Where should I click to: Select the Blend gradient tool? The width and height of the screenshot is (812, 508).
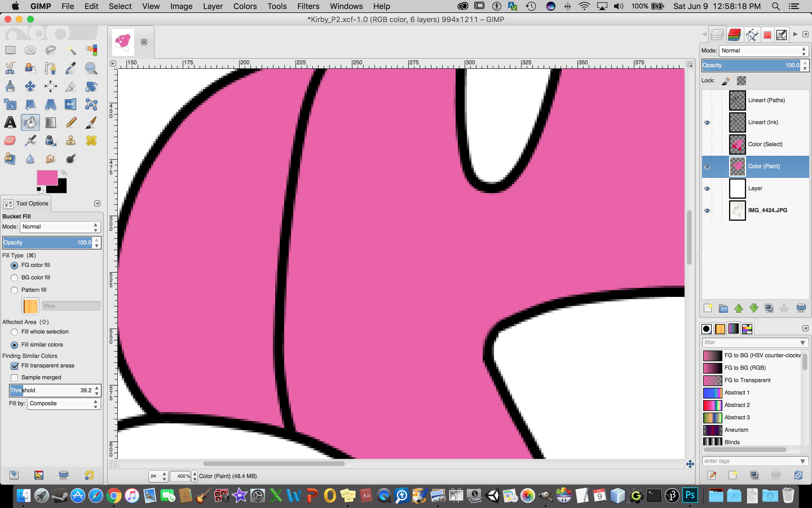50,123
